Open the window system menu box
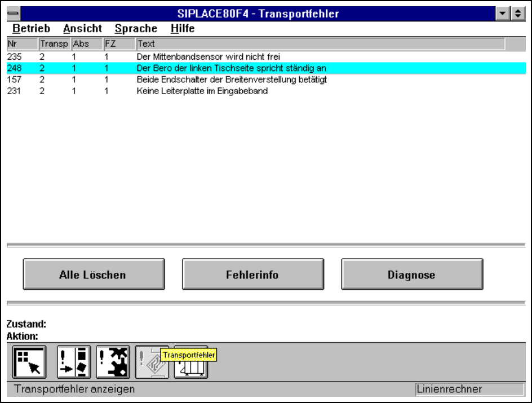This screenshot has width=532, height=403. point(14,14)
